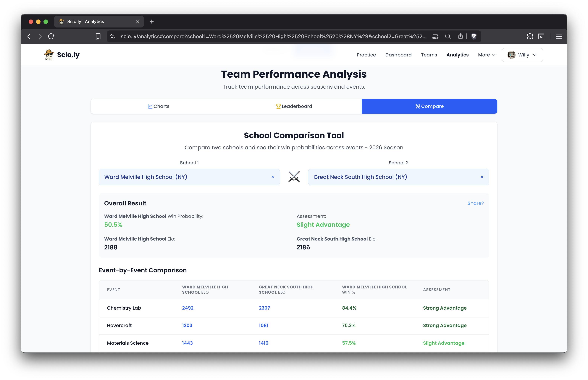This screenshot has height=380, width=588.
Task: Click the Scio.ly logo mascot
Action: tap(49, 55)
